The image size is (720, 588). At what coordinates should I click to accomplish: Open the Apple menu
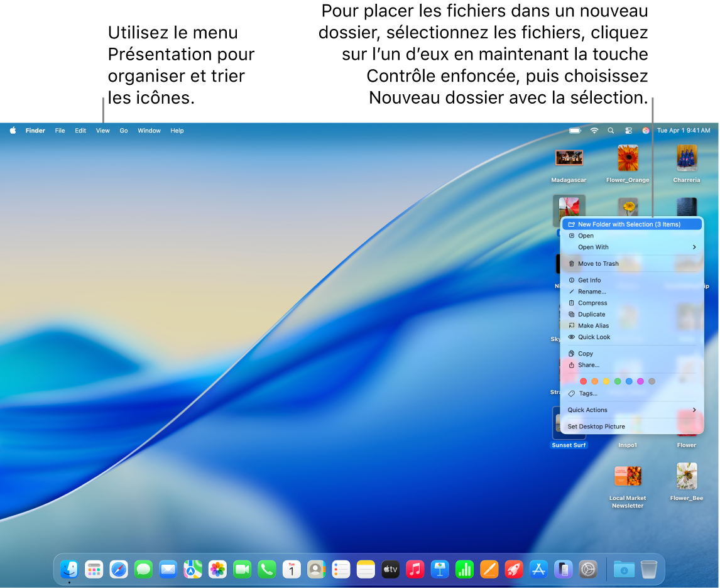[13, 131]
